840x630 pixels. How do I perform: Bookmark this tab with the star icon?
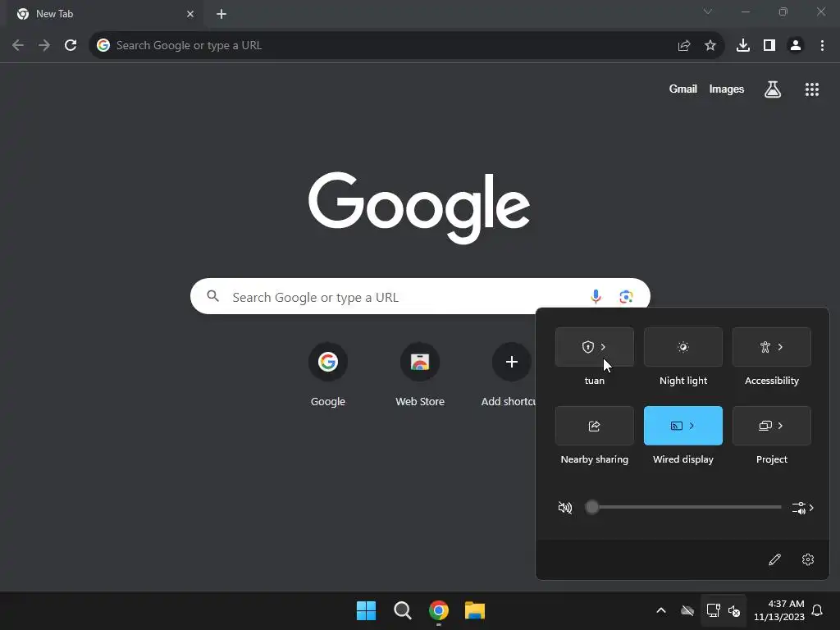click(710, 46)
